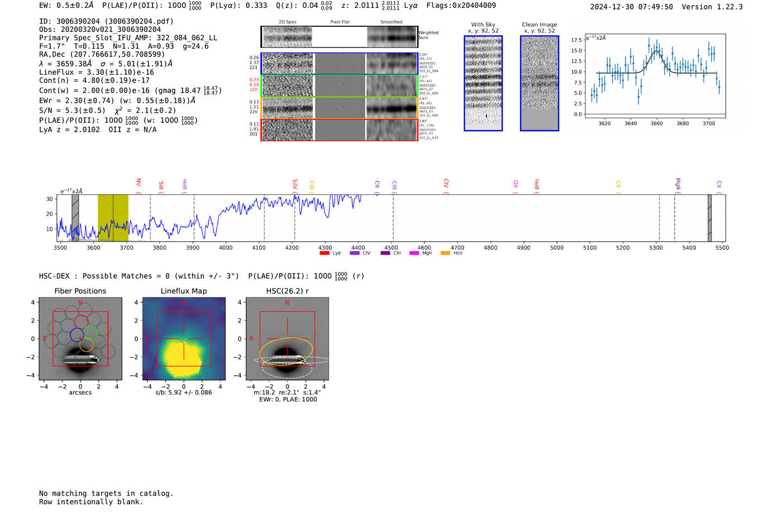Click the orange HeII legend swatch
This screenshot has height=532, width=782.
point(445,253)
